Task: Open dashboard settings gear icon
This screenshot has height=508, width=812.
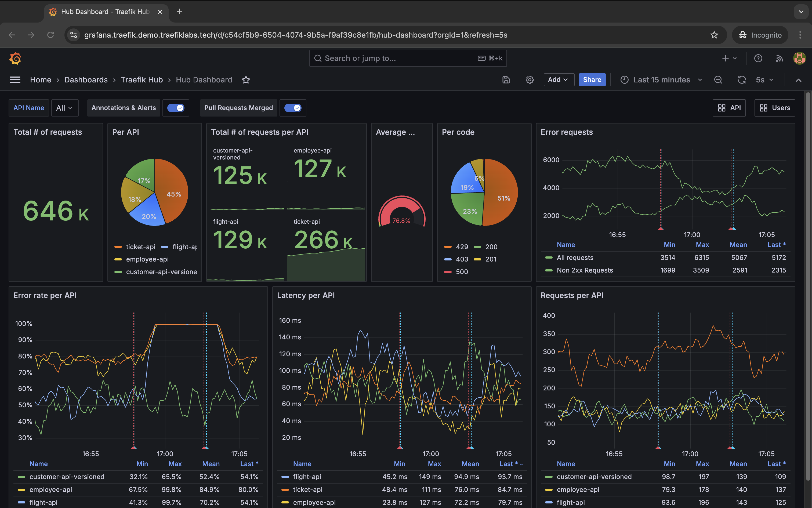Action: [530, 80]
